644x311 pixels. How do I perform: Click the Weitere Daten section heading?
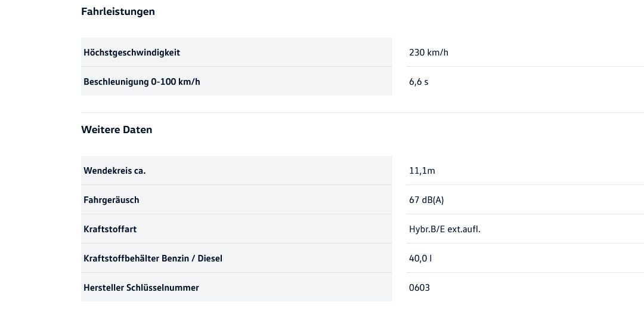(x=116, y=130)
